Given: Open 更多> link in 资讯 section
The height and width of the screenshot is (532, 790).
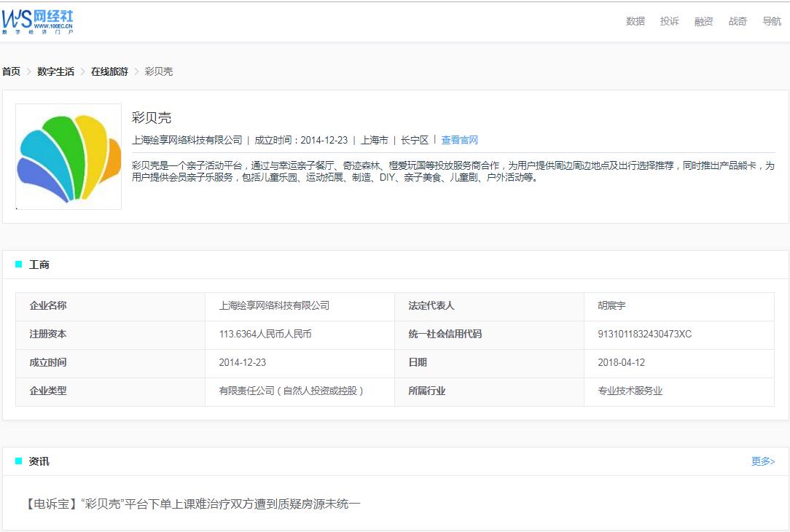Looking at the screenshot, I should point(763,461).
